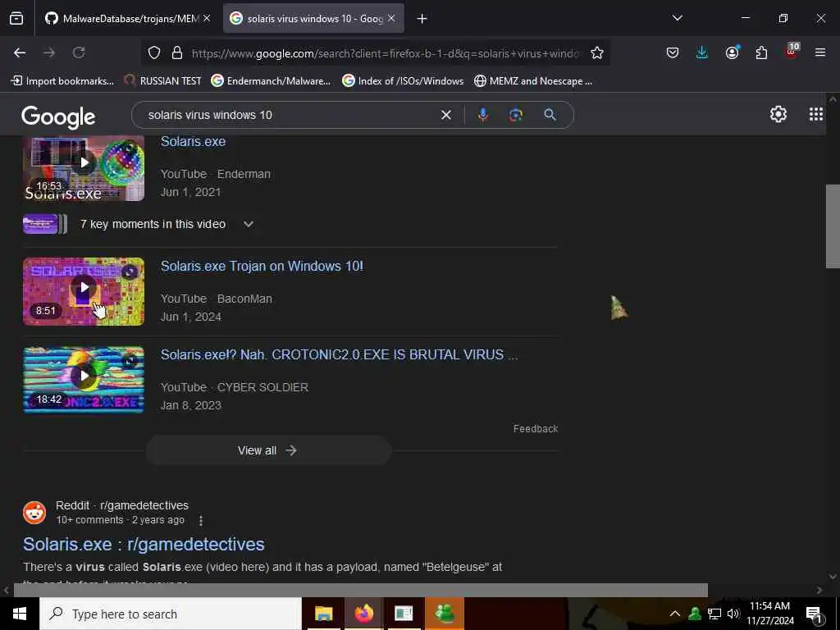Open Endermanch/Malware bookmark
Image resolution: width=840 pixels, height=630 pixels.
click(271, 81)
